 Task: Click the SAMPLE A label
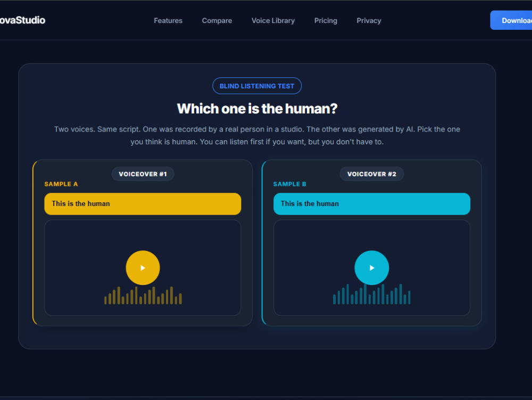point(61,184)
